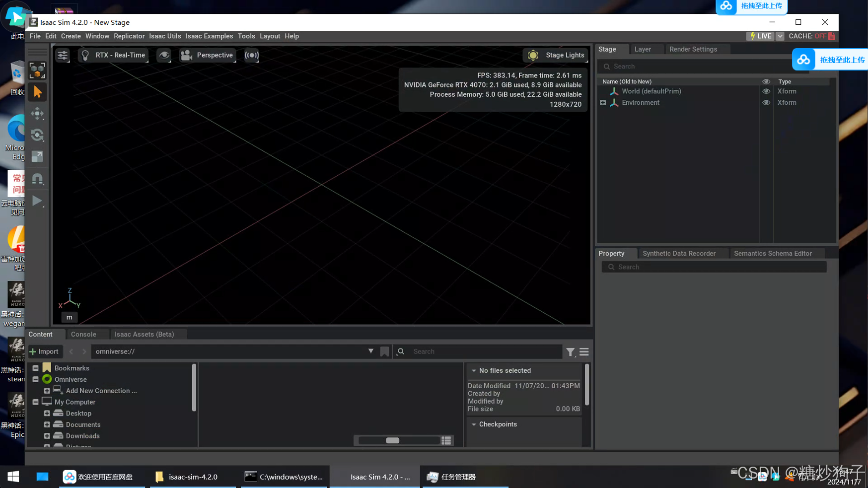The width and height of the screenshot is (868, 488).
Task: Bookmark the current content path
Action: tap(384, 351)
